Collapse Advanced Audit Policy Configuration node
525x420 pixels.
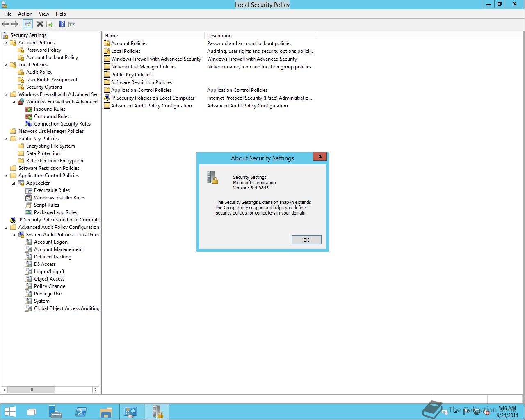(6, 227)
